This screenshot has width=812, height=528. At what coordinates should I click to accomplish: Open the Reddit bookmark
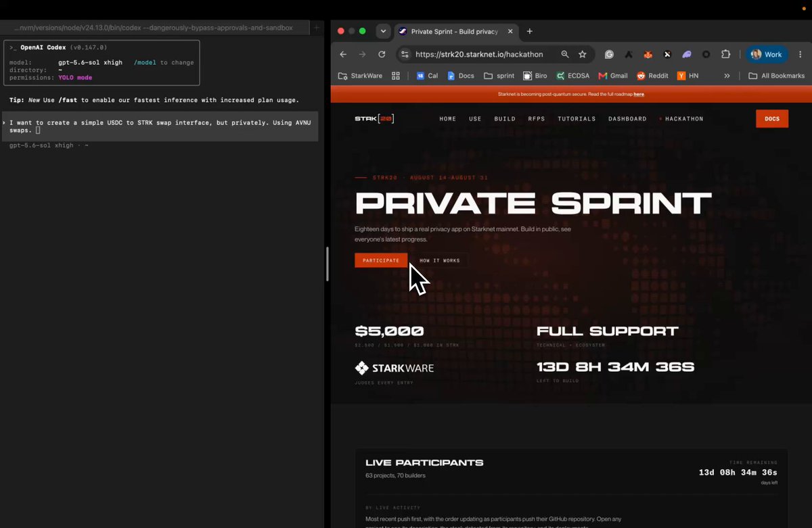(654, 76)
